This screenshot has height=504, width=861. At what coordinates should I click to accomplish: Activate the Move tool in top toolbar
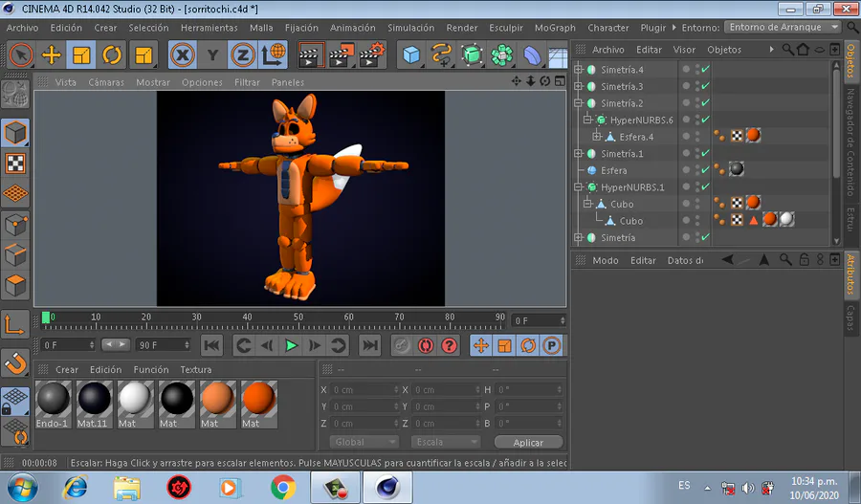pos(51,55)
